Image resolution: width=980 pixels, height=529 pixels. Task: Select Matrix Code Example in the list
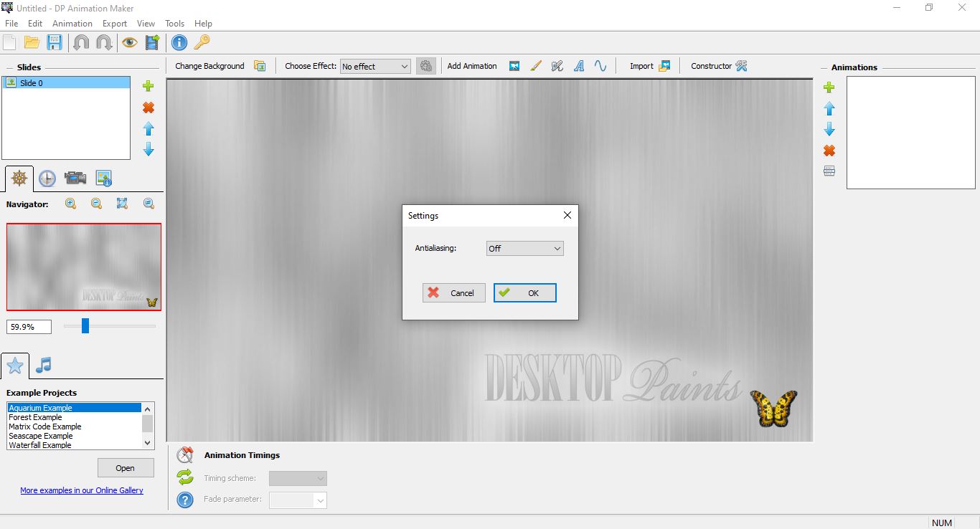[x=75, y=426]
